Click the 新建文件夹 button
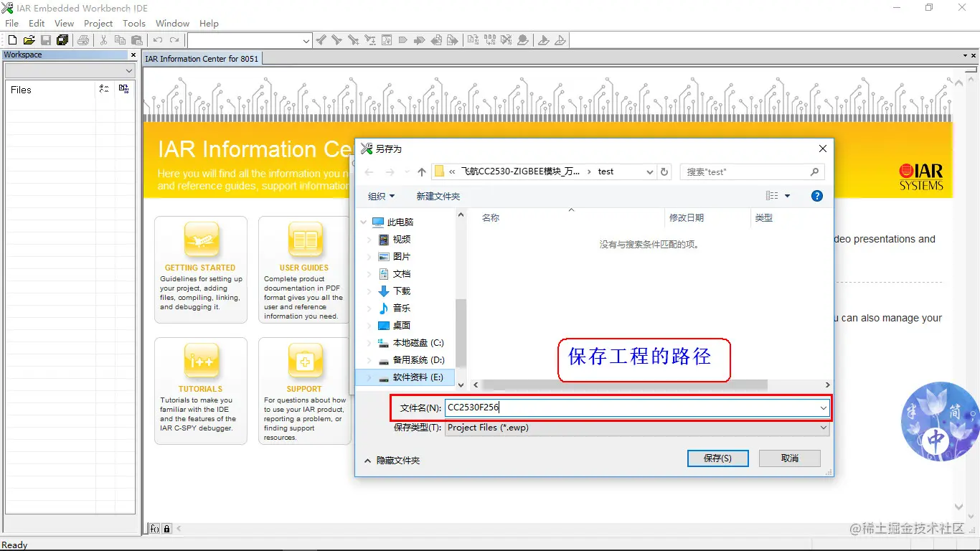980x551 pixels. tap(438, 196)
